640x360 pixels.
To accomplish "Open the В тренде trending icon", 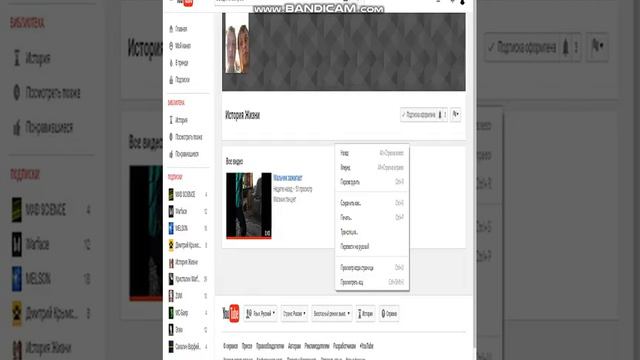I will click(x=171, y=63).
